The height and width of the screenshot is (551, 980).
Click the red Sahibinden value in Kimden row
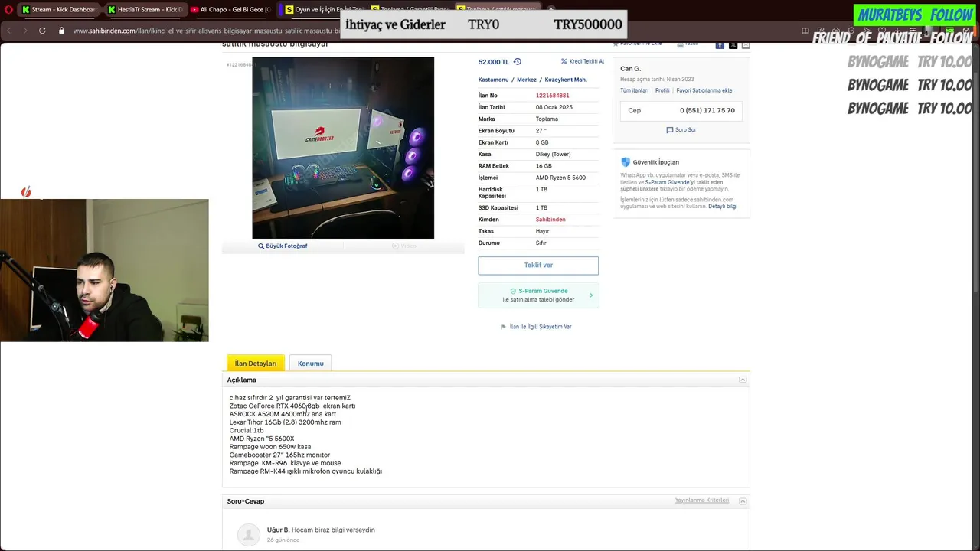[x=550, y=220]
